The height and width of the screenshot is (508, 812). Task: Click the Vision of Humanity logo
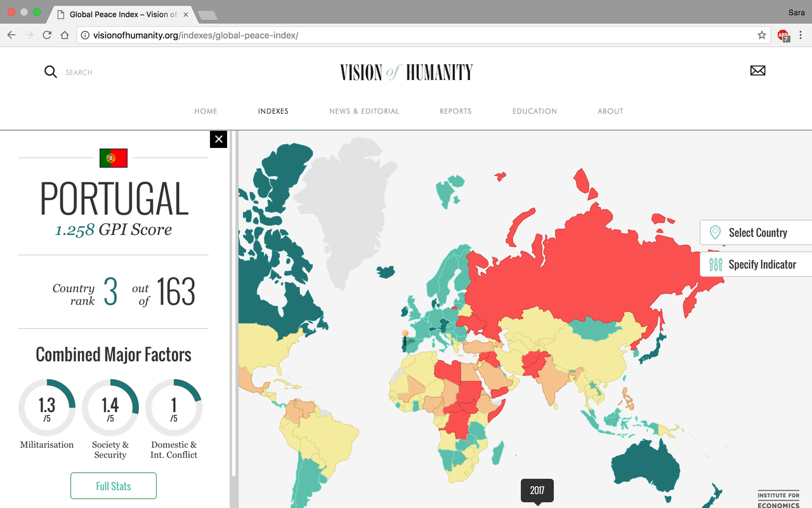coord(406,72)
